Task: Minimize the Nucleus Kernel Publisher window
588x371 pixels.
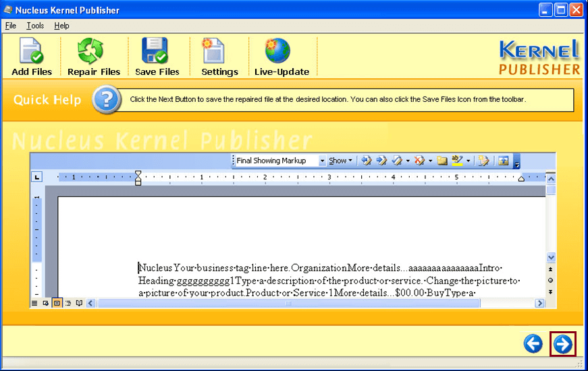Action: (545, 9)
